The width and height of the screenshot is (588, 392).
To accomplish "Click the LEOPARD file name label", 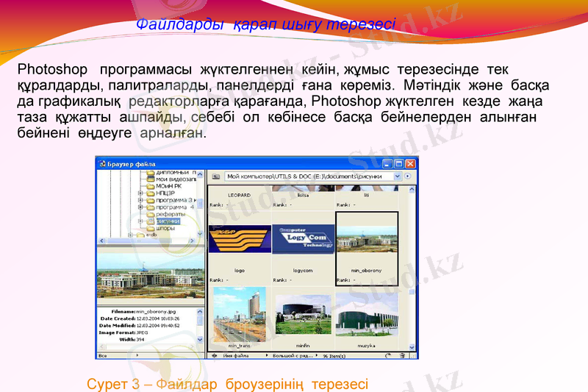I will coord(240,196).
